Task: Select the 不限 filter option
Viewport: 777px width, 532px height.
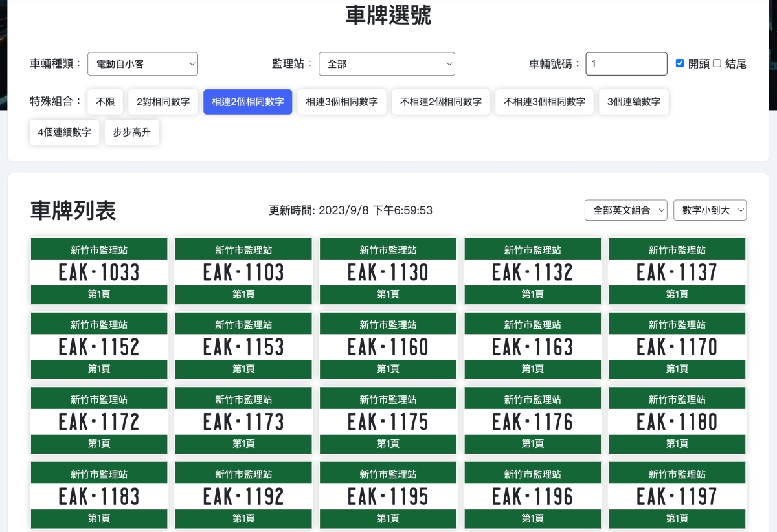Action: tap(105, 102)
